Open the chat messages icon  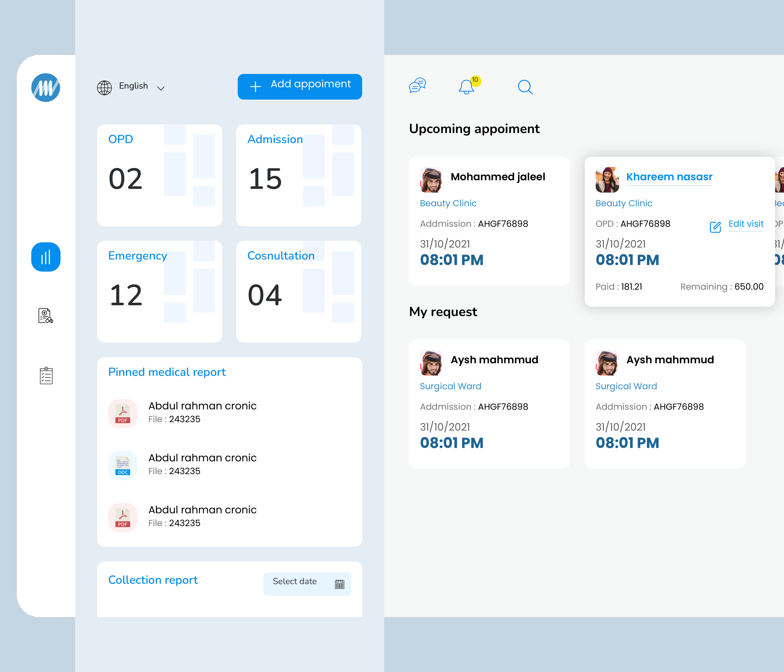[417, 86]
